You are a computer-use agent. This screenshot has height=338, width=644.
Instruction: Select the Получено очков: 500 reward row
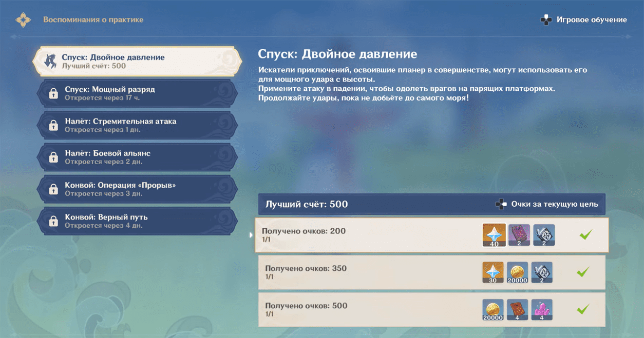[432, 310]
